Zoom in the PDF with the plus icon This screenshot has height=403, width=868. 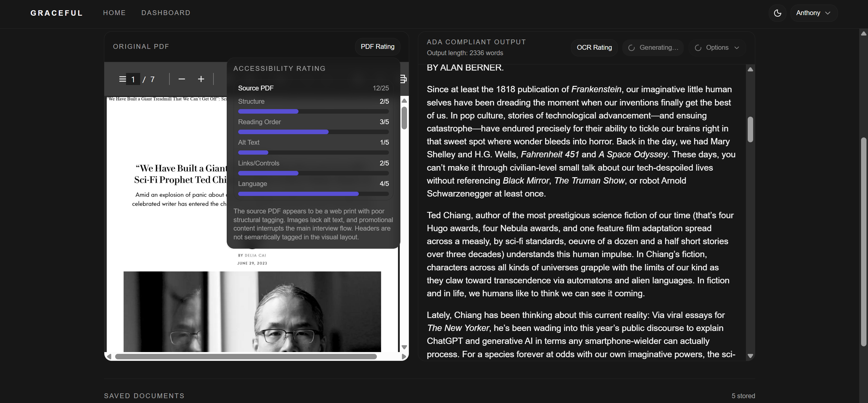pos(201,79)
